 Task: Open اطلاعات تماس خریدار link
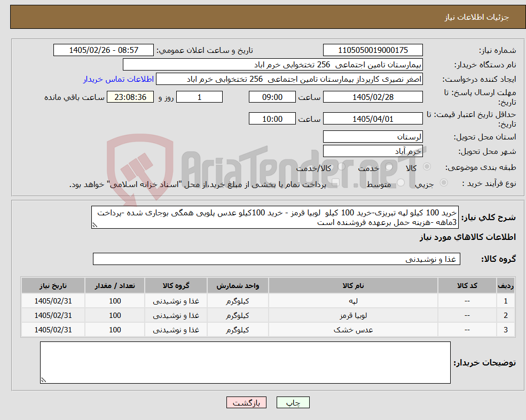[x=119, y=79]
